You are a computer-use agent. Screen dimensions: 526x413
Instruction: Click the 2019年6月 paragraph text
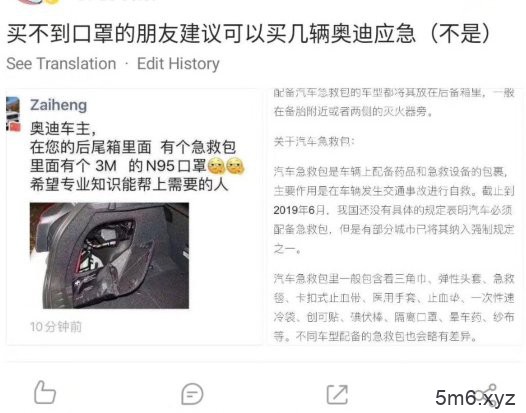[394, 210]
